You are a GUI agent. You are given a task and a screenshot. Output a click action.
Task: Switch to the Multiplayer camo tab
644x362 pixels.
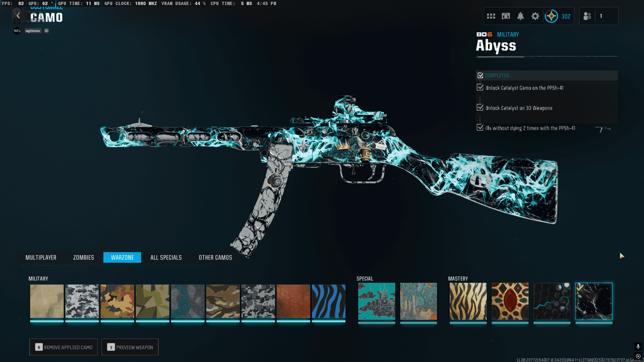41,257
